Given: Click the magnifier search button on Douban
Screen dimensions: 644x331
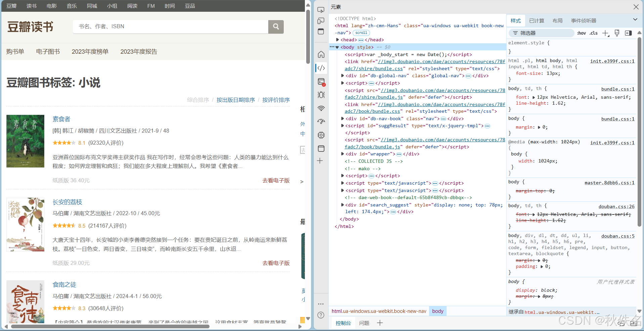Looking at the screenshot, I should pos(276,27).
